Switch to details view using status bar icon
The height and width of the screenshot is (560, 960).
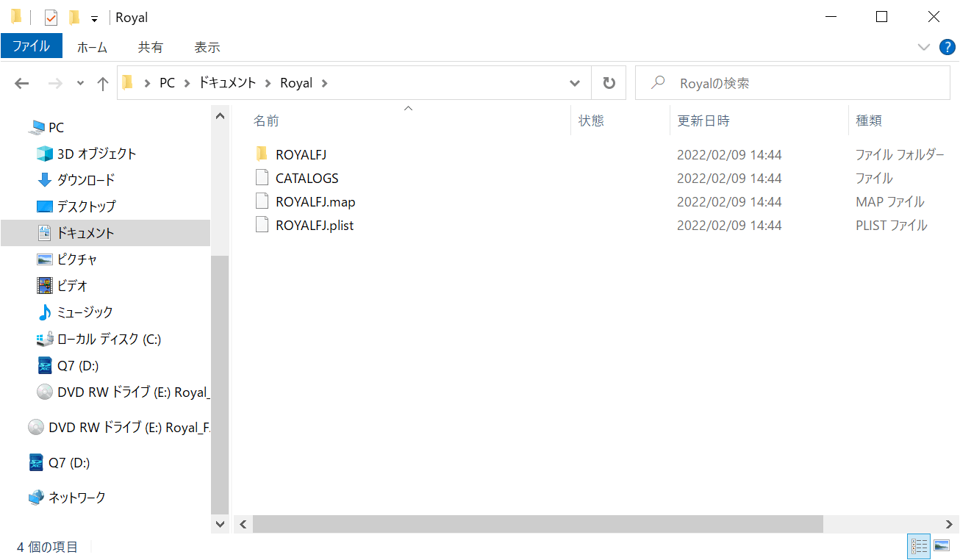[x=919, y=546]
